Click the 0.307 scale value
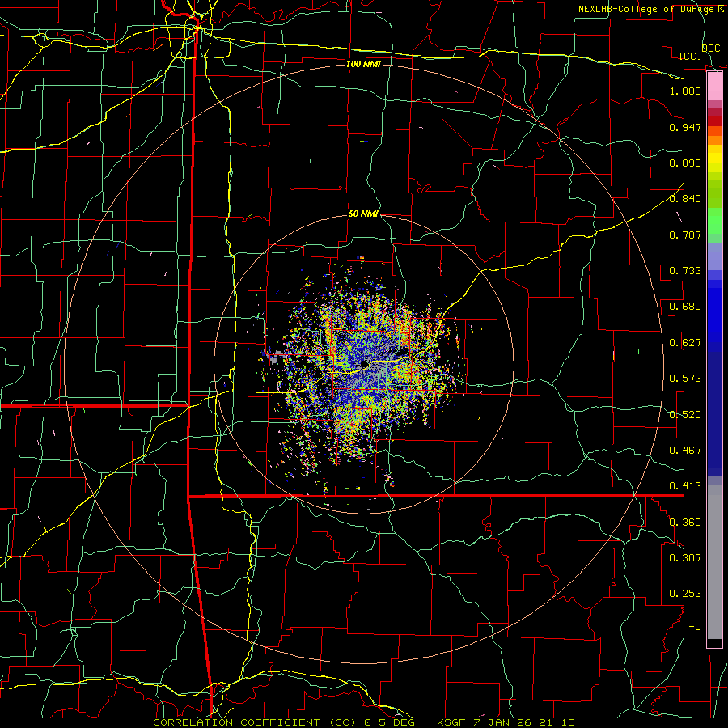Image resolution: width=728 pixels, height=728 pixels. click(x=685, y=558)
